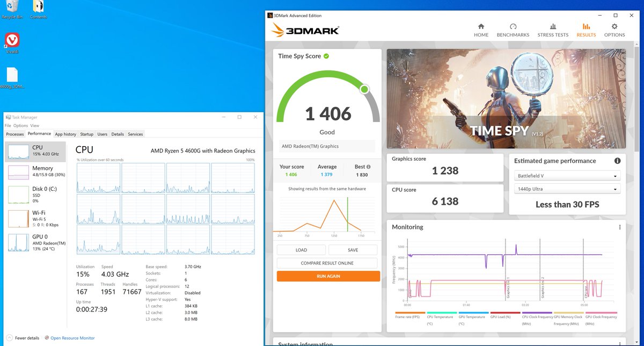
Task: Click the Your score value 1 406
Action: 291,175
